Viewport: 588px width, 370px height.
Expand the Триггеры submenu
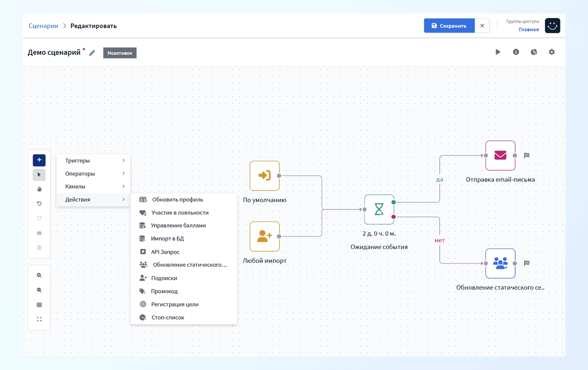(94, 161)
